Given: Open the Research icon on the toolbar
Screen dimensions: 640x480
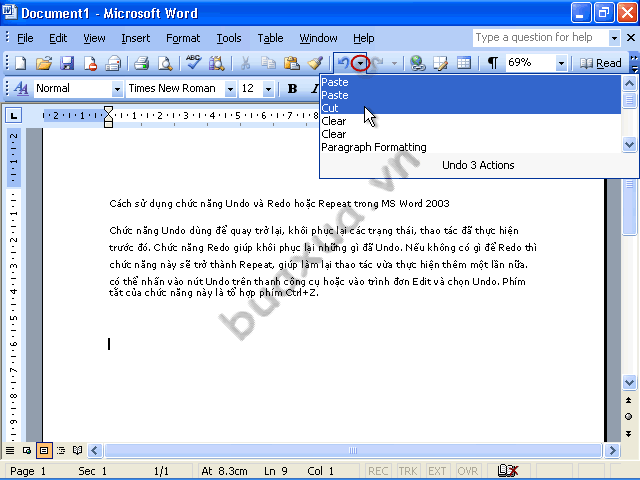Looking at the screenshot, I should pos(217,63).
